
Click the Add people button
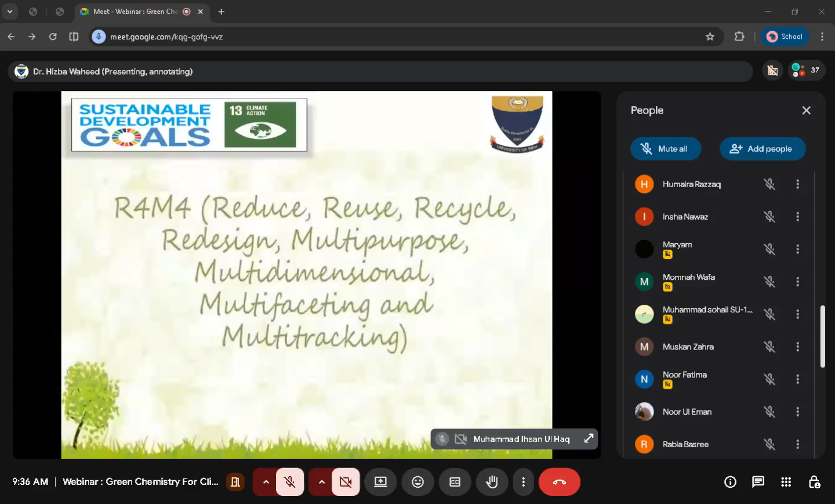[762, 149]
